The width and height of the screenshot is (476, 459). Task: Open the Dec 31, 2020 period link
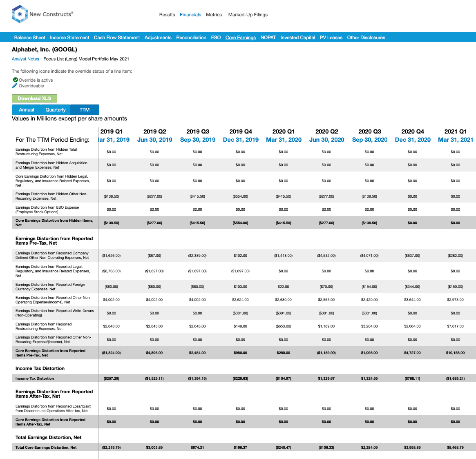(413, 140)
